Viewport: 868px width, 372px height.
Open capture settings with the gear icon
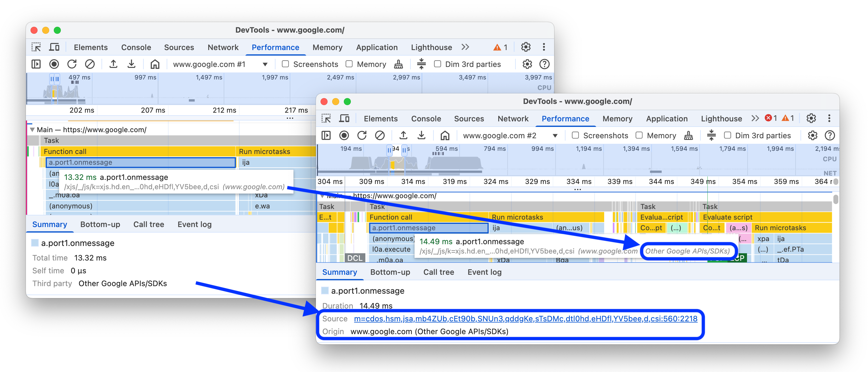click(527, 64)
